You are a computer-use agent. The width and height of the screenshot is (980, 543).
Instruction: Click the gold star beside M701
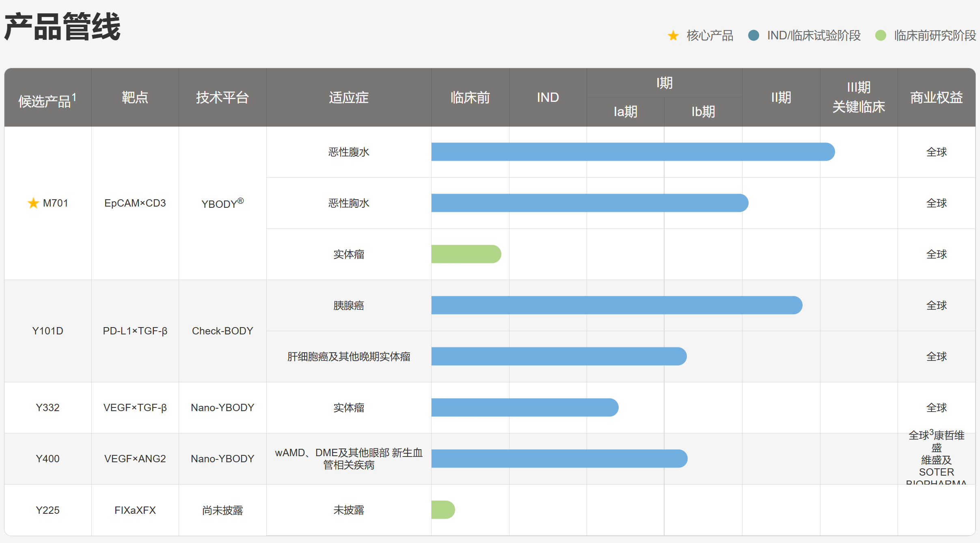pos(33,203)
